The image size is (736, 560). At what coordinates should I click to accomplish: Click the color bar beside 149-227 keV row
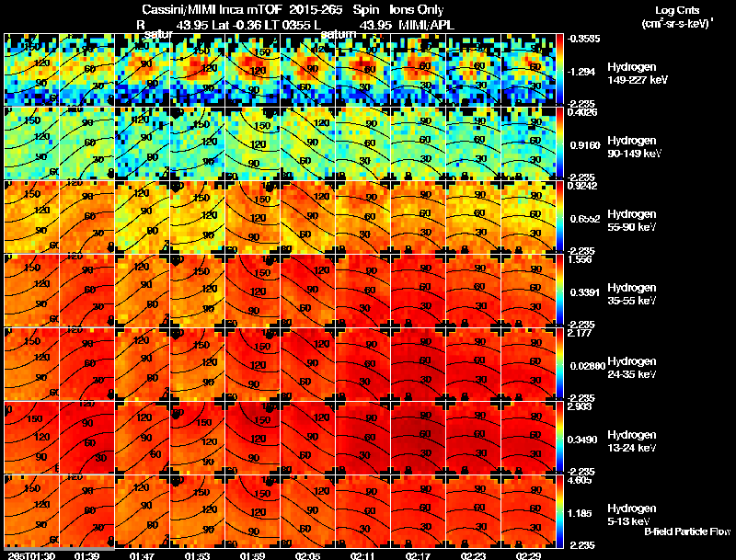click(559, 69)
